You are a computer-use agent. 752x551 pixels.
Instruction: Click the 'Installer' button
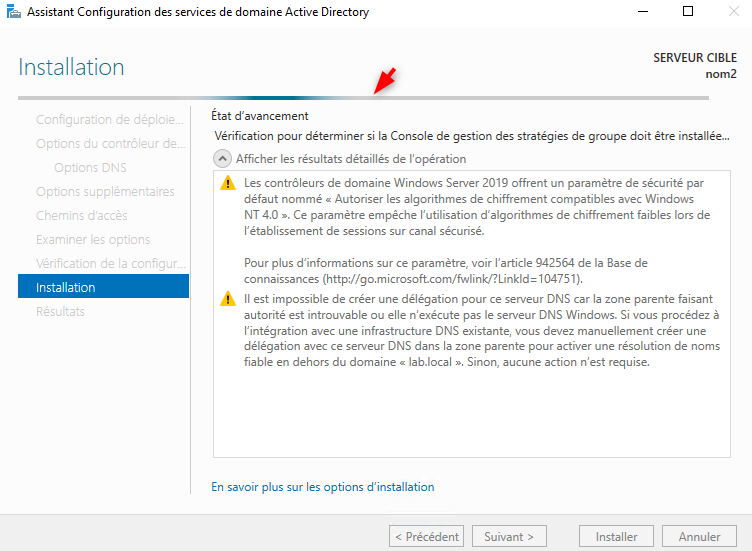[616, 536]
